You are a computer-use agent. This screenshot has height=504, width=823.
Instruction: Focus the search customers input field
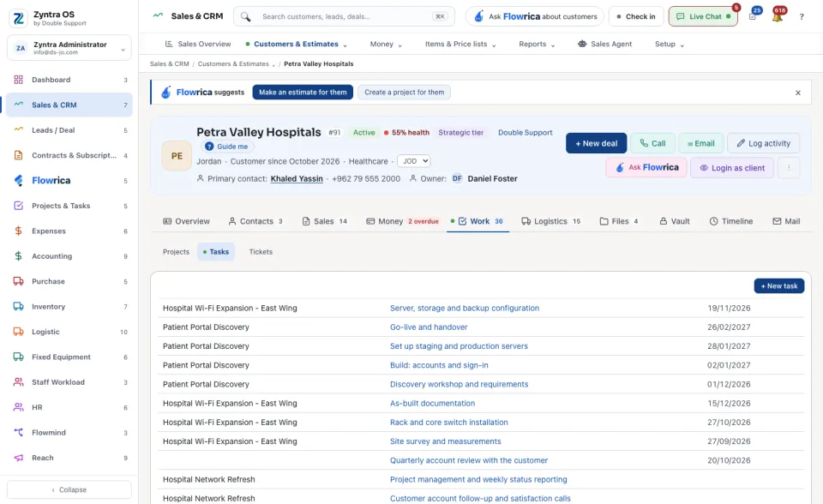(x=344, y=17)
